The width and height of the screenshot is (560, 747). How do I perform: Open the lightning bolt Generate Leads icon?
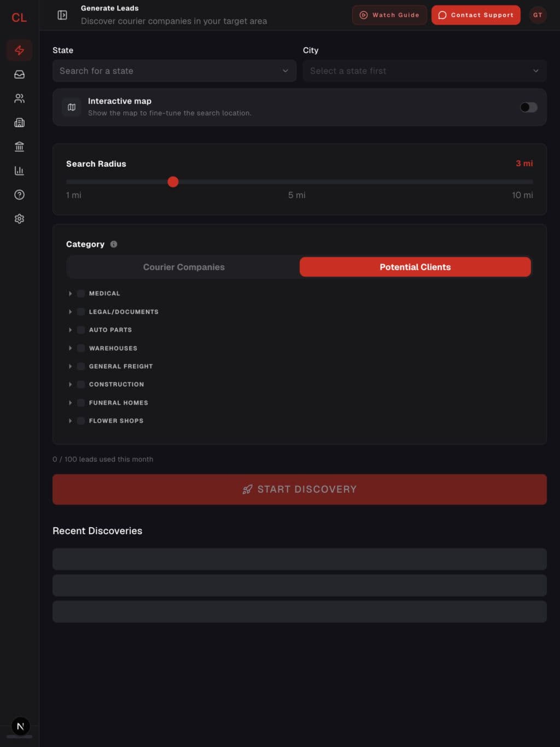pos(19,50)
